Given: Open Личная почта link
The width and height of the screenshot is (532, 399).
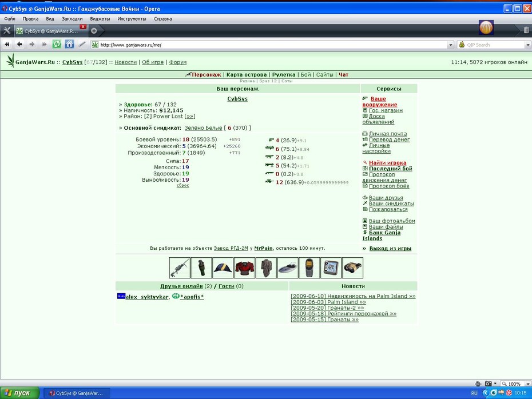Looking at the screenshot, I should [x=388, y=134].
